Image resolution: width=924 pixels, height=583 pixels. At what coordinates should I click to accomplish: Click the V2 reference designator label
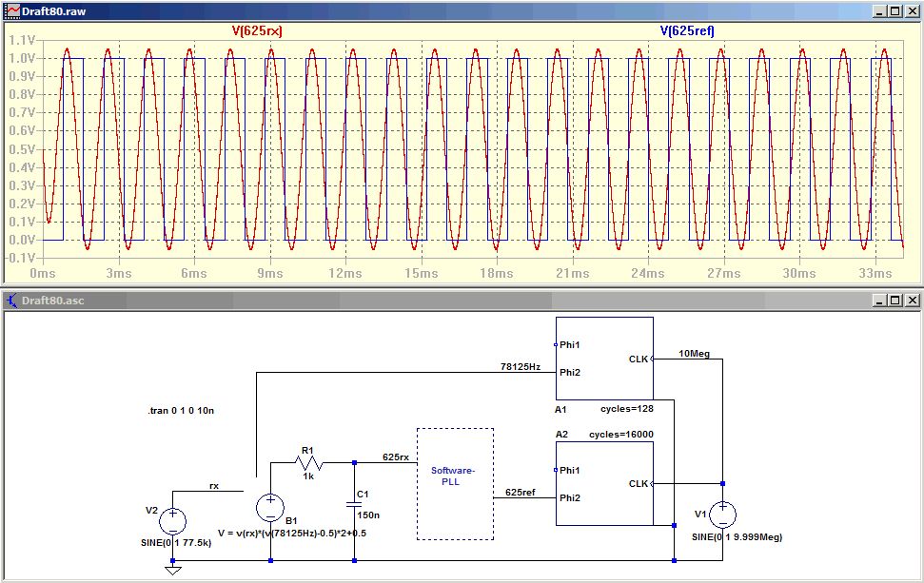coord(151,510)
